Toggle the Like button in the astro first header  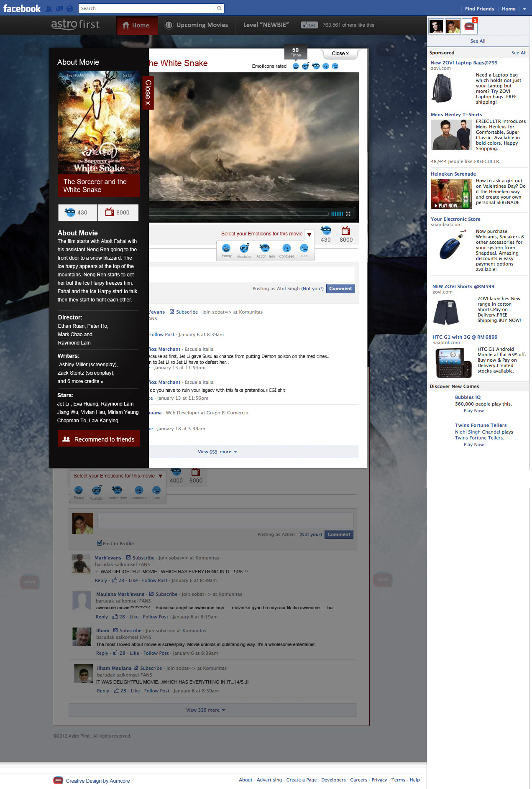coord(309,25)
